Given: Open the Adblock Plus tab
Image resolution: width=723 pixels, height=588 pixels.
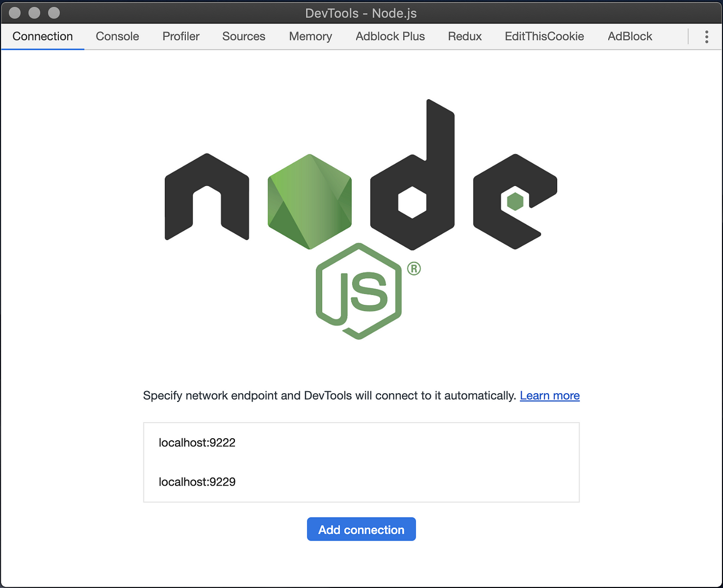Looking at the screenshot, I should tap(390, 36).
